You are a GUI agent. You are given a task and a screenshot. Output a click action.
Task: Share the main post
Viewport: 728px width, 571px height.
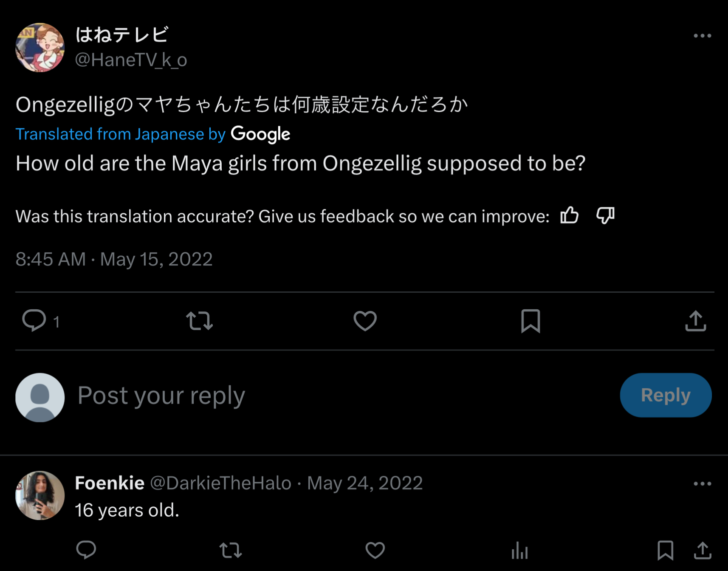tap(695, 321)
